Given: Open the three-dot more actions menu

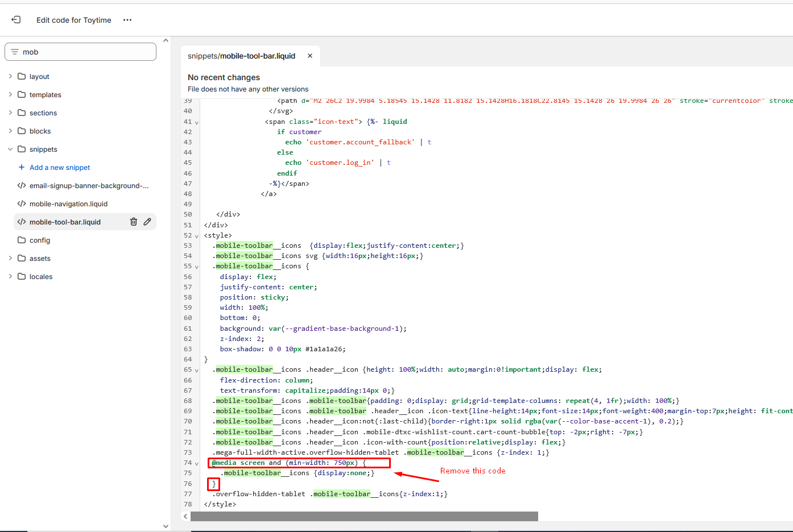Looking at the screenshot, I should (127, 20).
